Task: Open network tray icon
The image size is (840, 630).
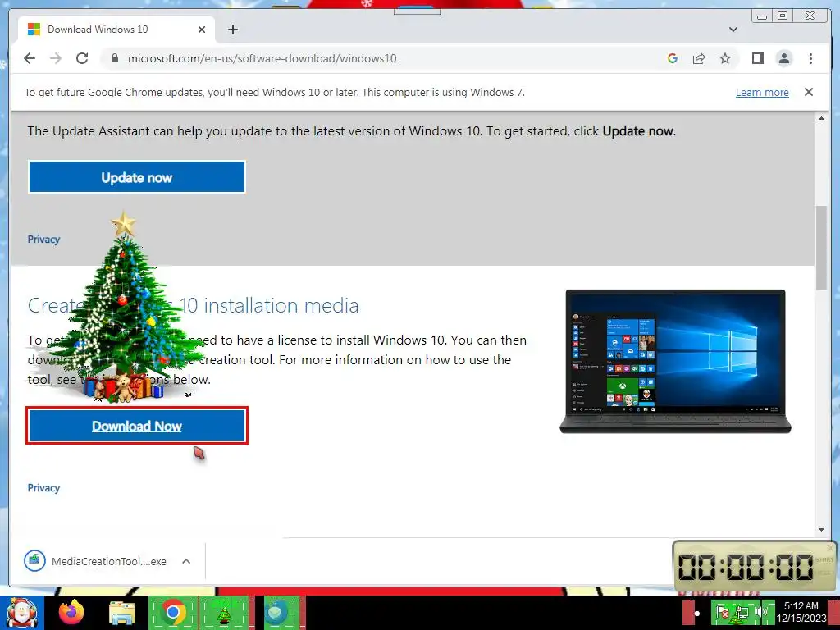Action: (x=742, y=613)
